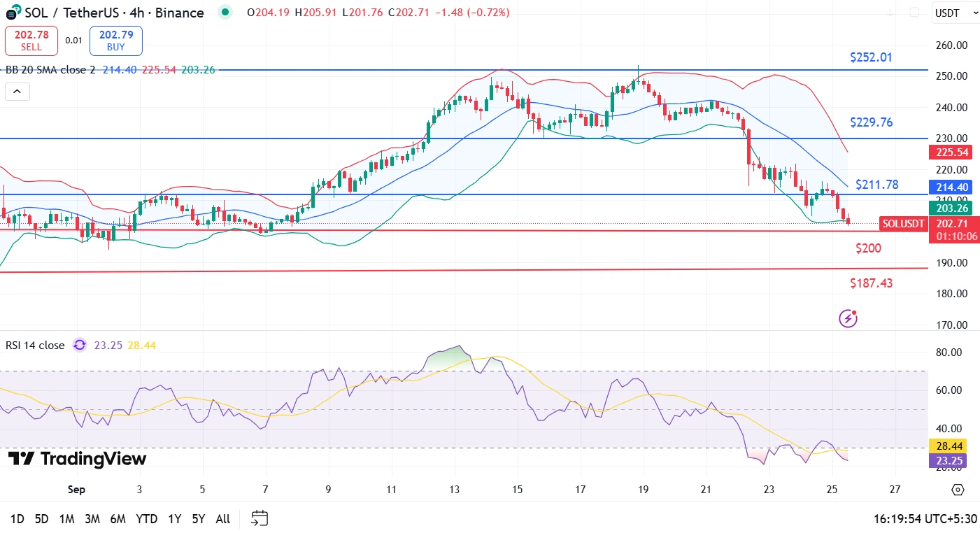Open the Go to date calendar icon
980x533 pixels.
point(260,518)
